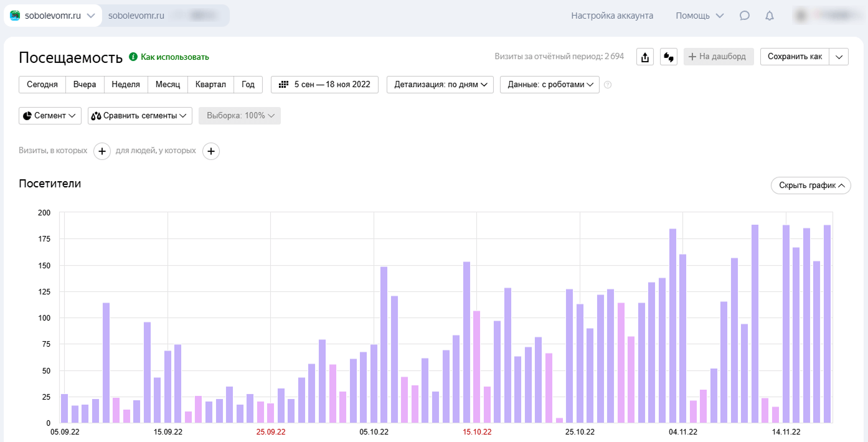Image resolution: width=868 pixels, height=442 pixels.
Task: Open the Помощь menu
Action: (699, 16)
